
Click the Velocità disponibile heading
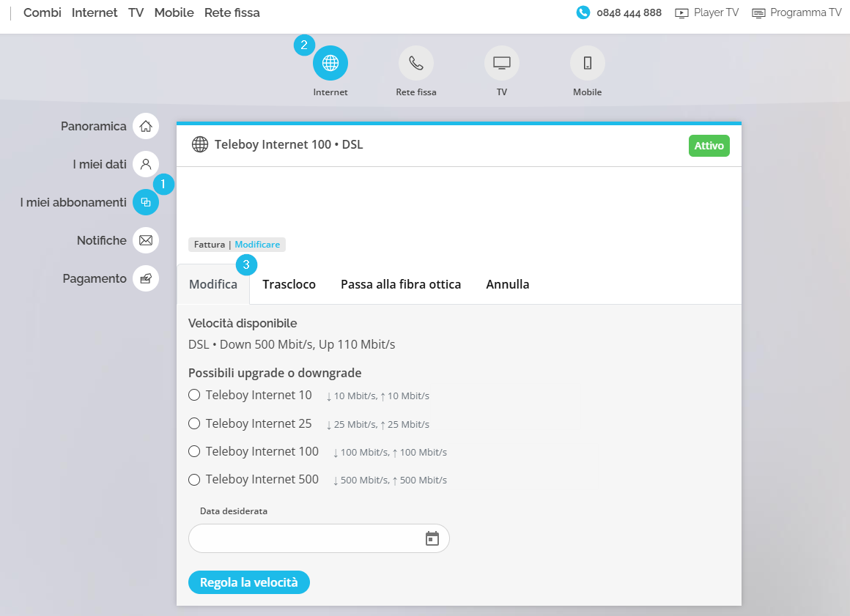(243, 324)
